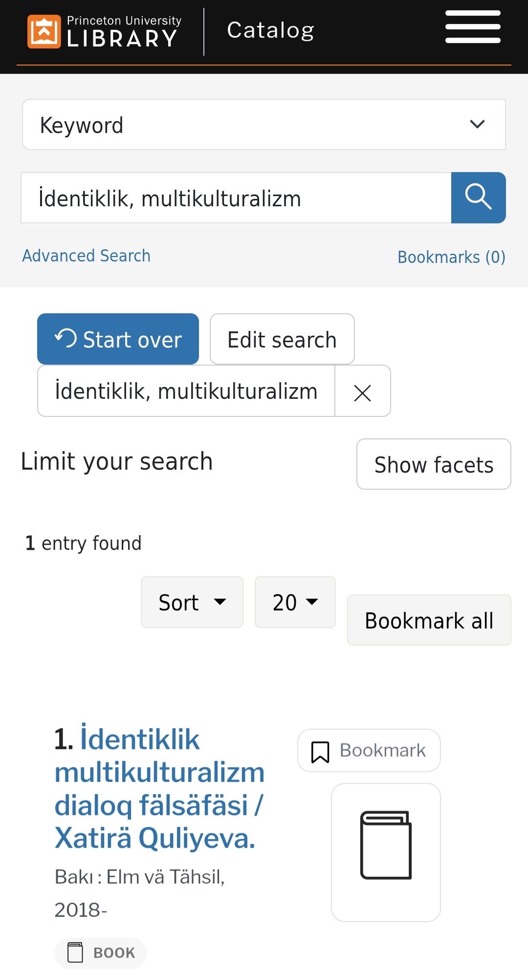The height and width of the screenshot is (980, 528).
Task: Focus the search query input field
Action: pyautogui.click(x=236, y=198)
